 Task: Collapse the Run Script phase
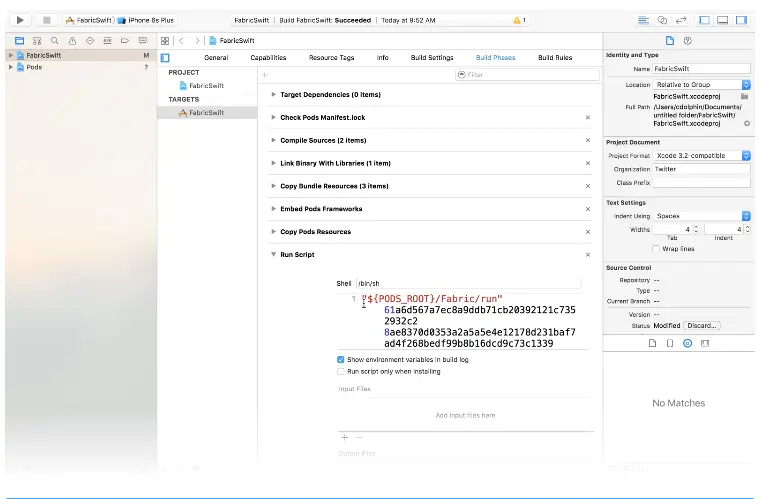pos(273,255)
